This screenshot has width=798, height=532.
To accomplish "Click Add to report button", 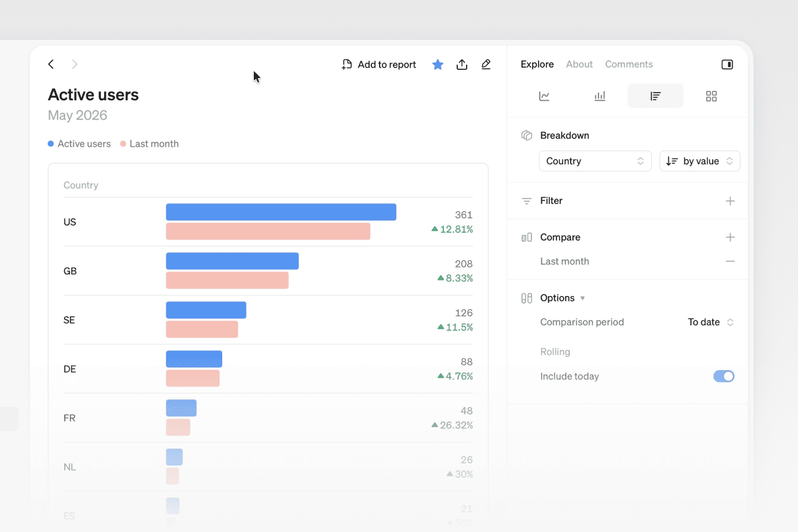I will (379, 64).
